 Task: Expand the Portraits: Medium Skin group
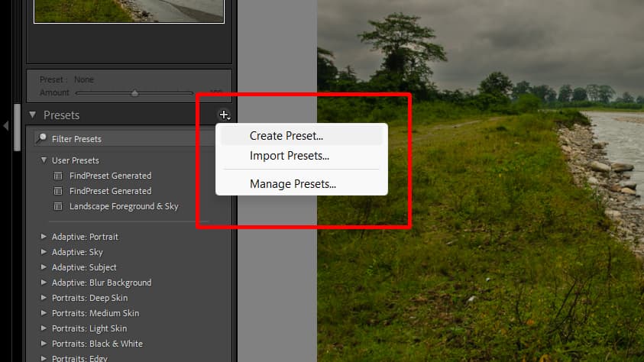[x=44, y=313]
